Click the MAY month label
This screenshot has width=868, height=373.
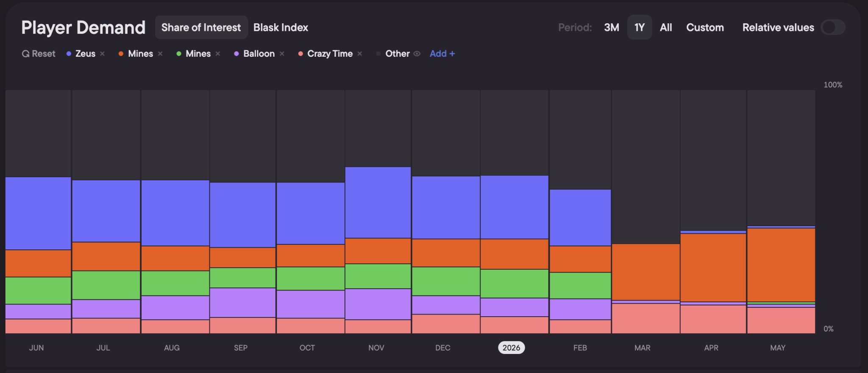point(778,348)
